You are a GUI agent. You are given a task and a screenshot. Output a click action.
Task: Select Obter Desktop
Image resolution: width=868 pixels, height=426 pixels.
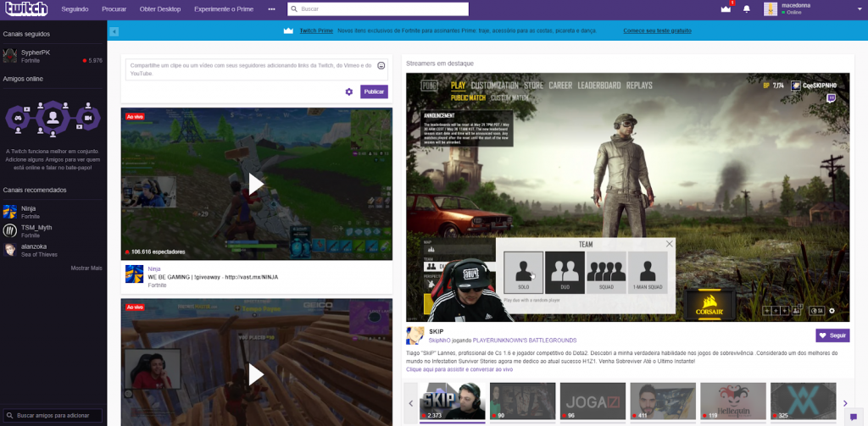tap(160, 9)
